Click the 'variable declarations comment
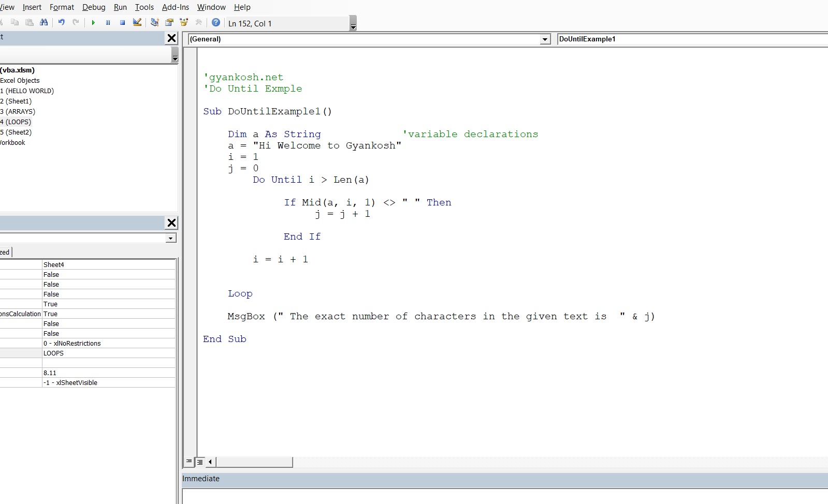The image size is (828, 504). (x=470, y=134)
